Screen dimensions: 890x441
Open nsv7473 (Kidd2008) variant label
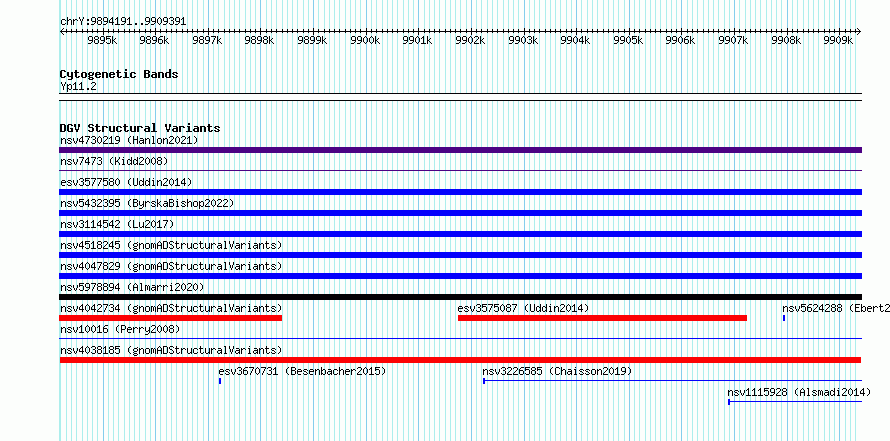pos(114,161)
